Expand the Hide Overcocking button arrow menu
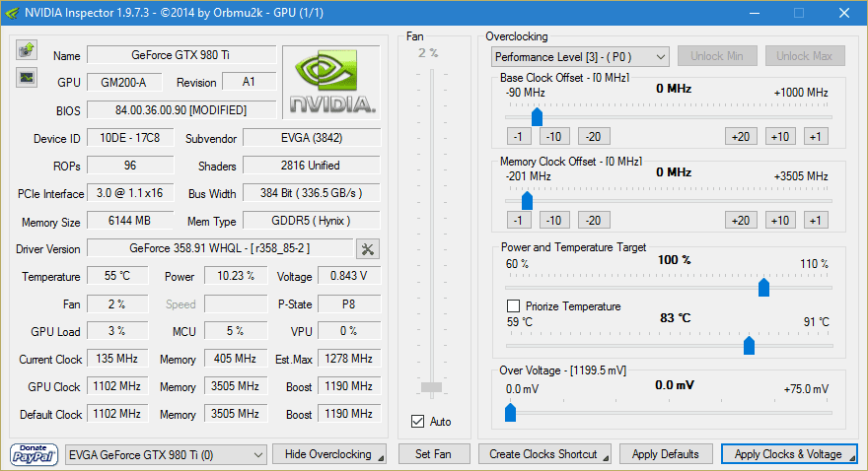This screenshot has height=471, width=868. point(381,458)
